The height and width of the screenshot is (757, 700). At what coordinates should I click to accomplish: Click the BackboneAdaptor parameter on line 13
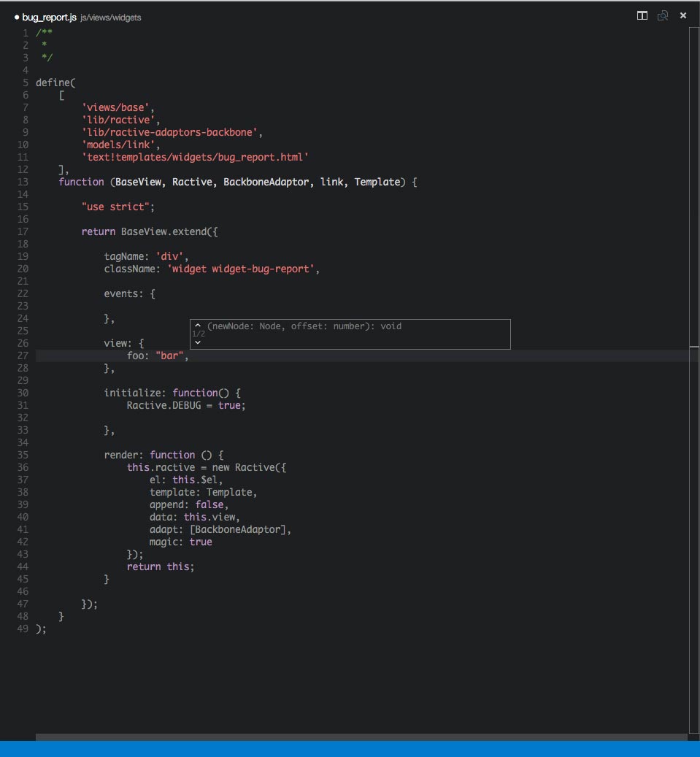tap(266, 182)
